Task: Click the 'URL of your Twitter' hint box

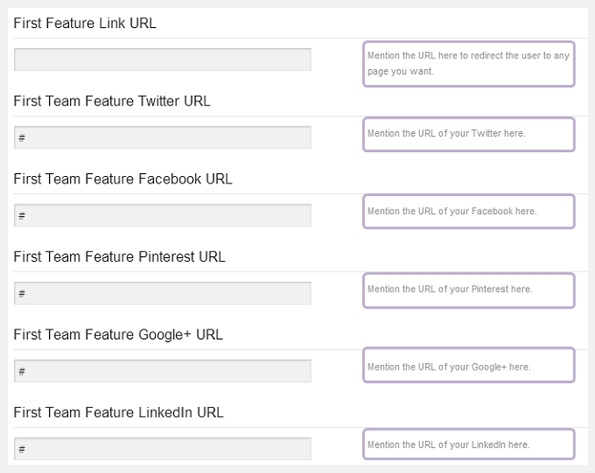Action: click(x=469, y=134)
